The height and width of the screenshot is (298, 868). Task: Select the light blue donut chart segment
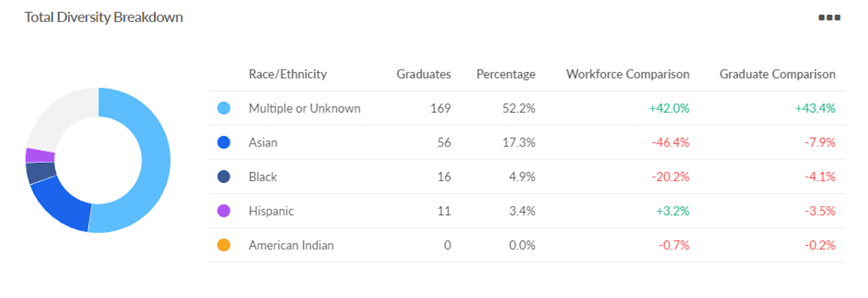154,159
